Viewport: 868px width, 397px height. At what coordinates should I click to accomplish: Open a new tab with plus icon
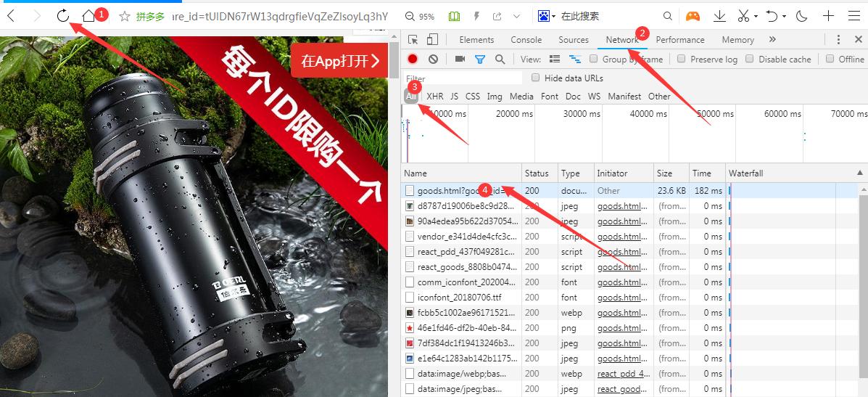click(828, 16)
